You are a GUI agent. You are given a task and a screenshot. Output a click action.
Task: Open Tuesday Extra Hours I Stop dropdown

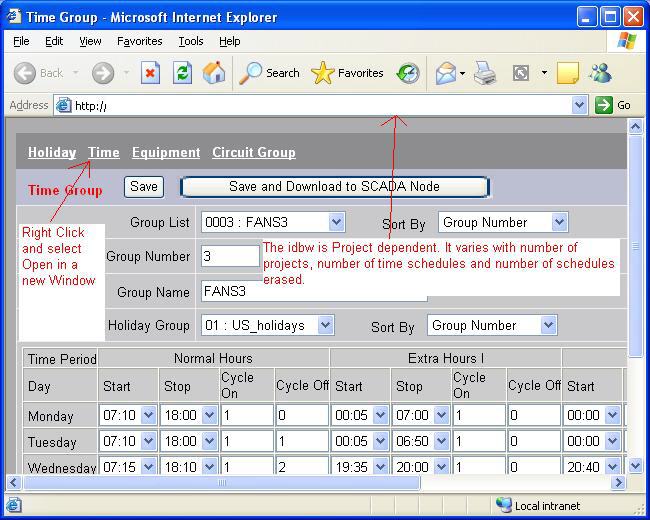click(441, 441)
